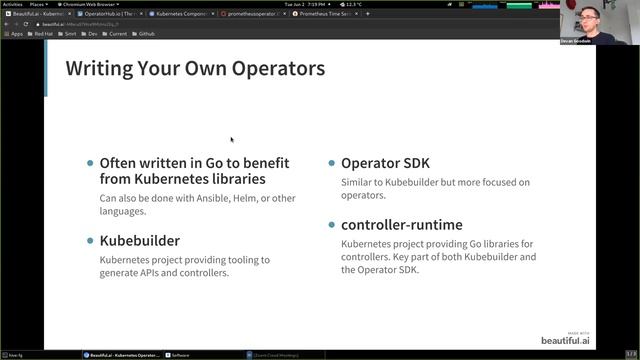
Task: Switch to the prometheusoperator tab
Action: 253,14
